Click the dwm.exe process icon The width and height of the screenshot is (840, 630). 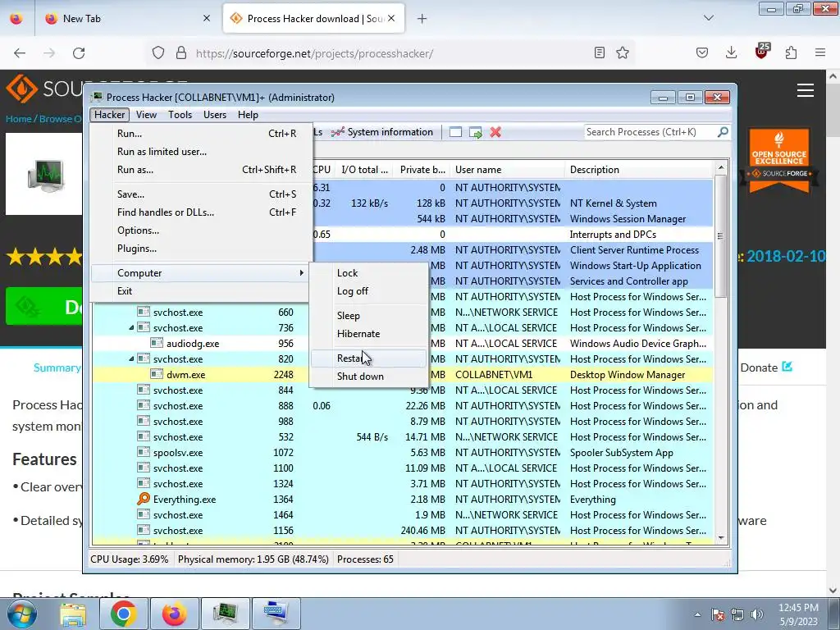tap(157, 374)
